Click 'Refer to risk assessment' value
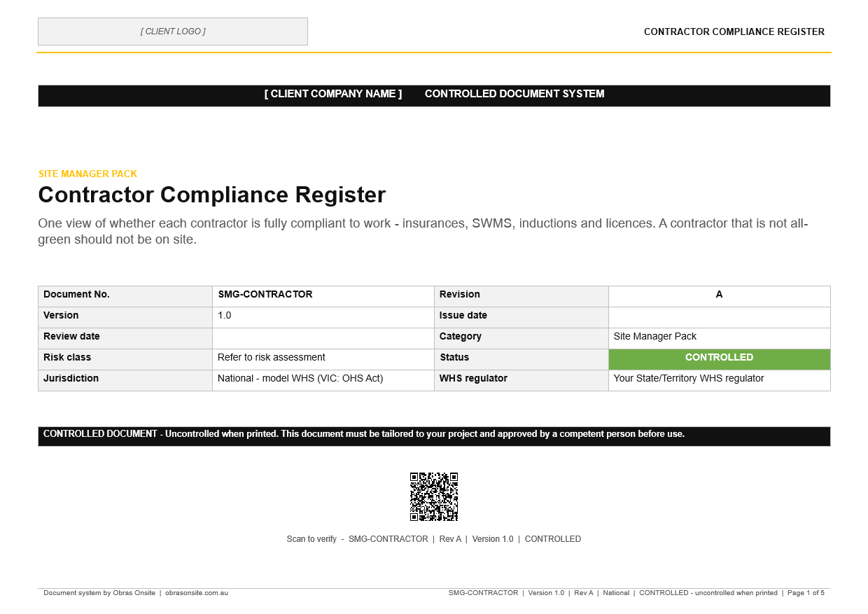868x614 pixels. tap(272, 357)
